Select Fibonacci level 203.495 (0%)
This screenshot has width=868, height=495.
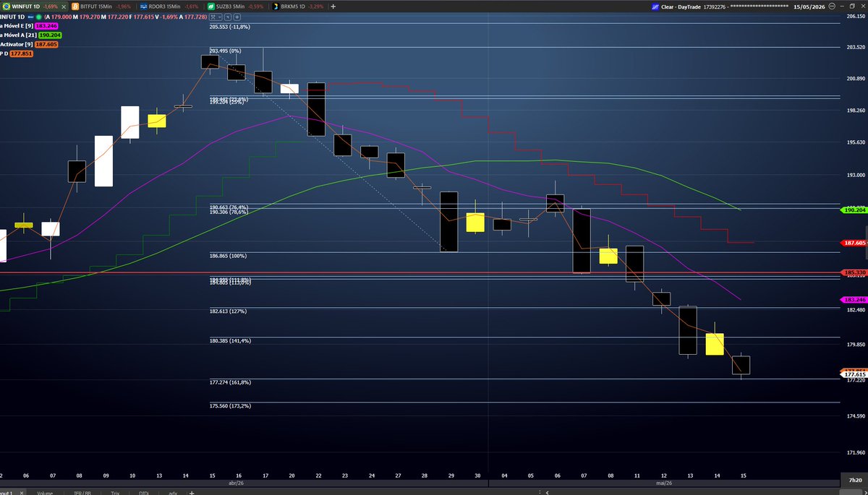[x=224, y=51]
